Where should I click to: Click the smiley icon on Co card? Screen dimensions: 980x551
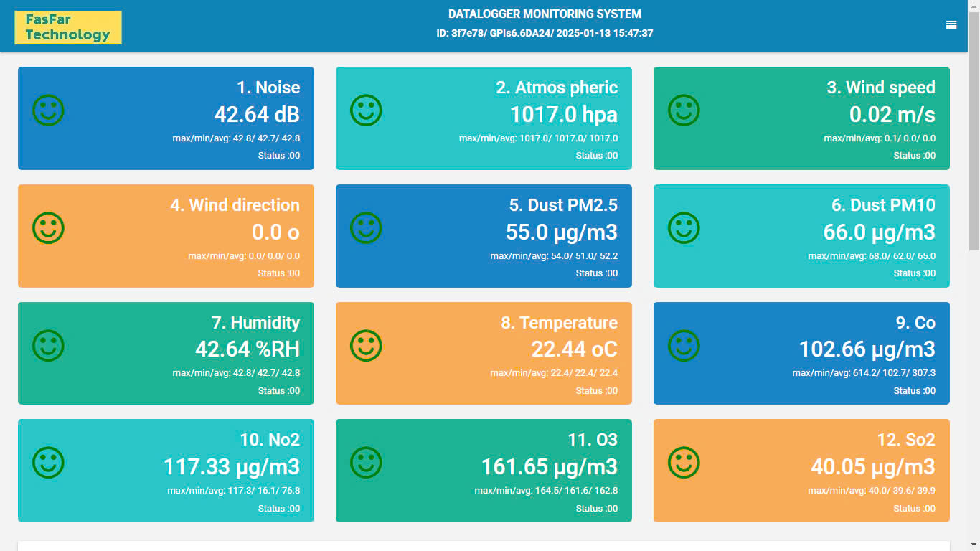[684, 346]
